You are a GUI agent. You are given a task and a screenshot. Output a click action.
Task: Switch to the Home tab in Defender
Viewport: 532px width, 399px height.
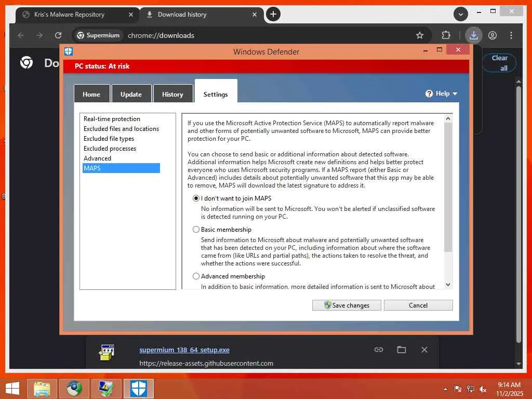tap(91, 94)
